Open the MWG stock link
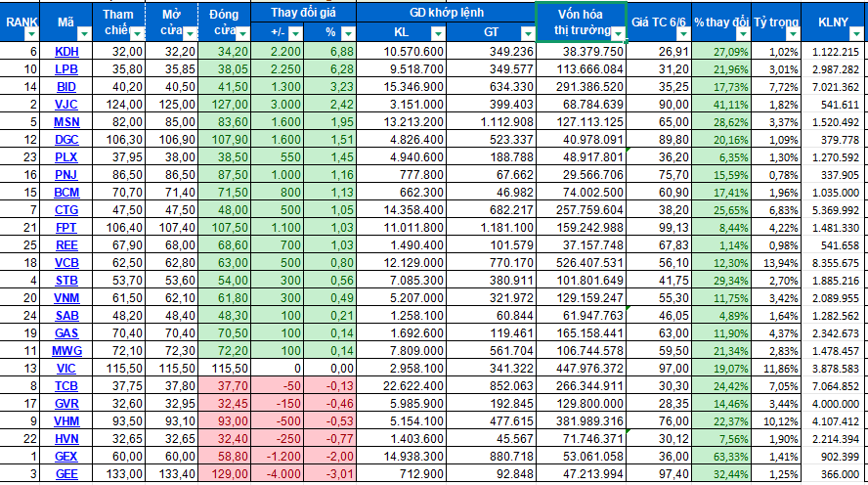The width and height of the screenshot is (868, 485). (67, 351)
